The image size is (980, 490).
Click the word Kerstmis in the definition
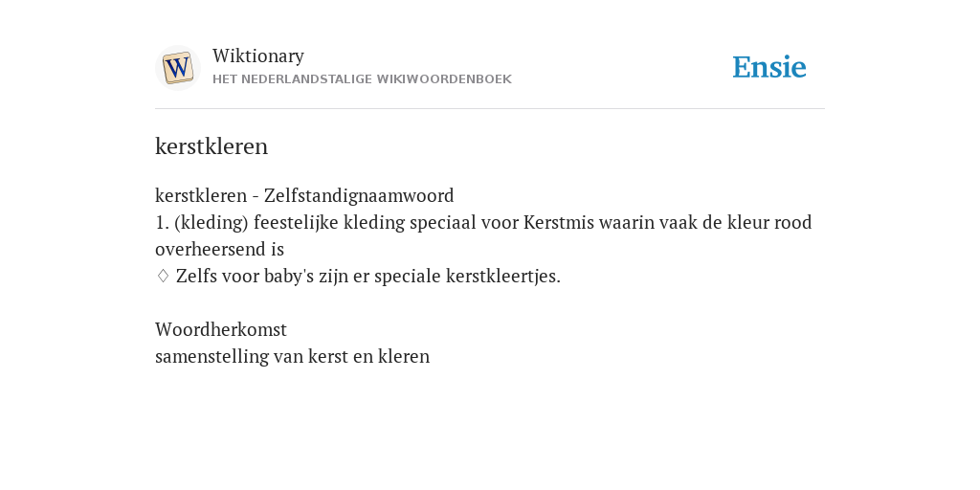tap(559, 222)
